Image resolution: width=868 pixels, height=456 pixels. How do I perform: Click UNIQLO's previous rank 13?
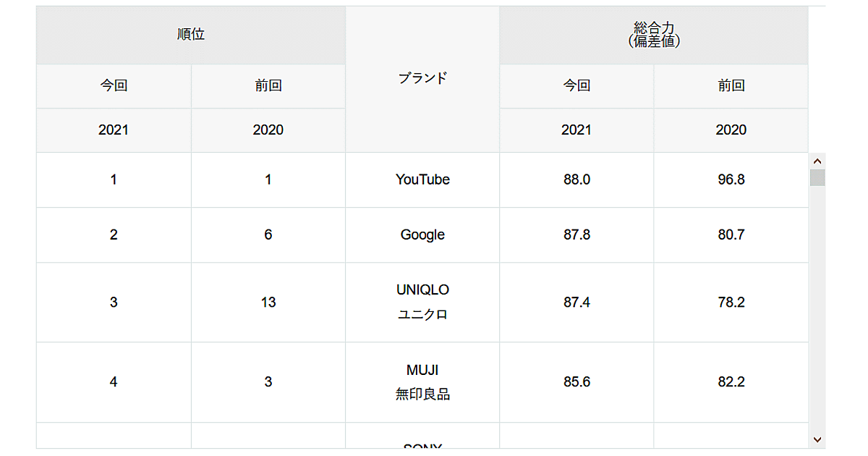coord(268,302)
